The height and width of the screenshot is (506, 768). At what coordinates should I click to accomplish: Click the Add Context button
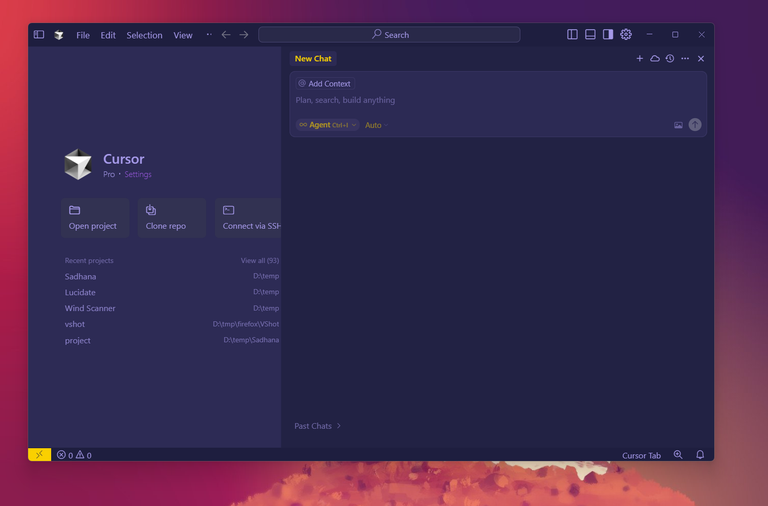coord(325,84)
